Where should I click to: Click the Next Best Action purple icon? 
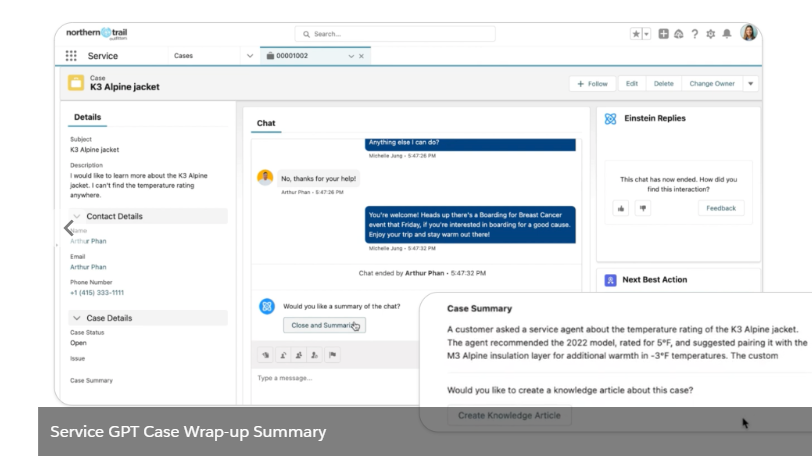pos(611,280)
